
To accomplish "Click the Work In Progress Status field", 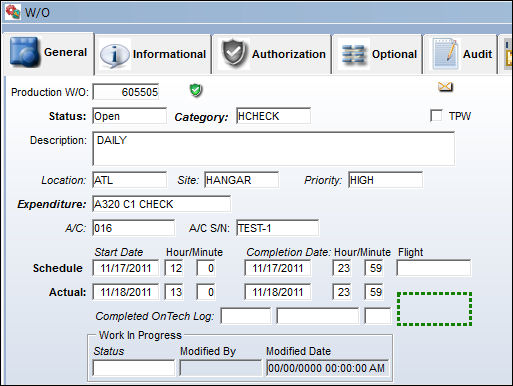I will click(134, 368).
